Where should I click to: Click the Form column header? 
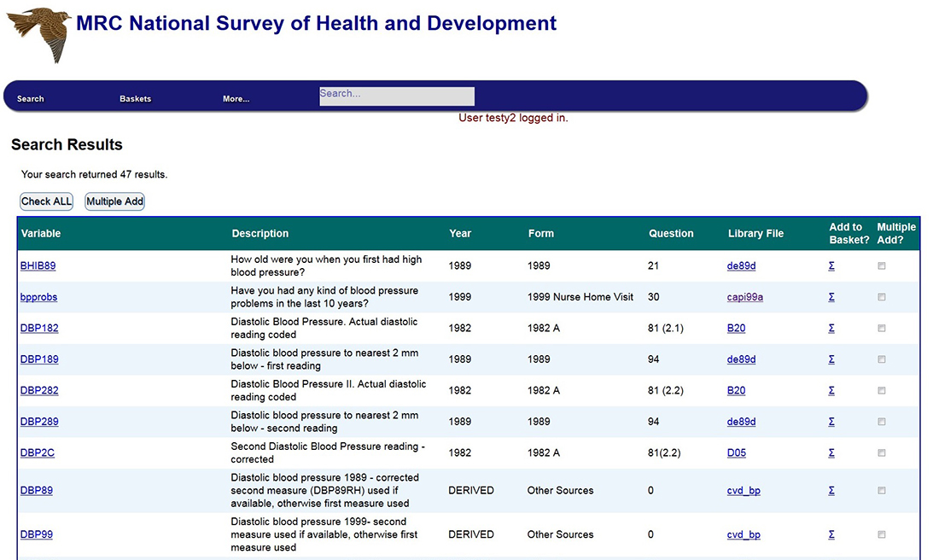click(540, 234)
